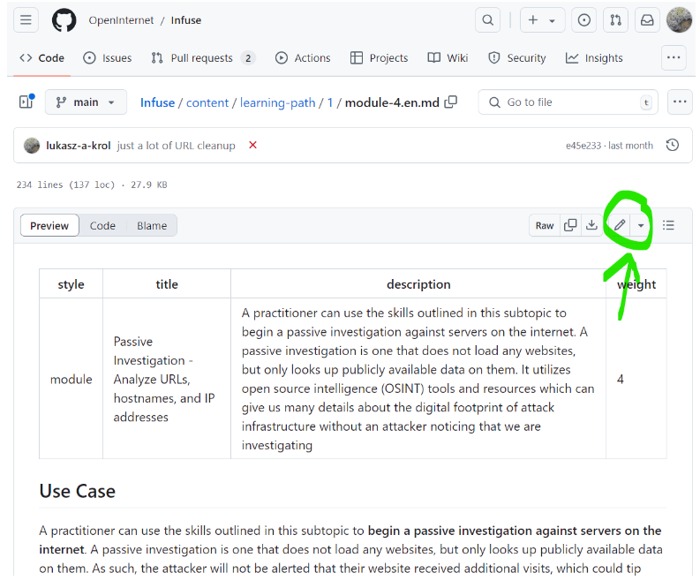Navigate to Infuse root in breadcrumb
700x588 pixels.
157,102
